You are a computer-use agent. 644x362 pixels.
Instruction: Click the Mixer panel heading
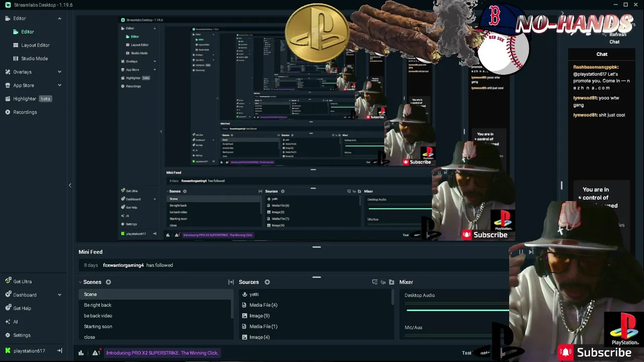[406, 282]
